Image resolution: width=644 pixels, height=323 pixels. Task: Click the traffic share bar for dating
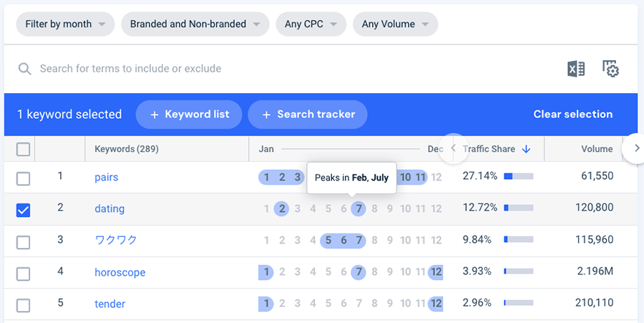518,208
